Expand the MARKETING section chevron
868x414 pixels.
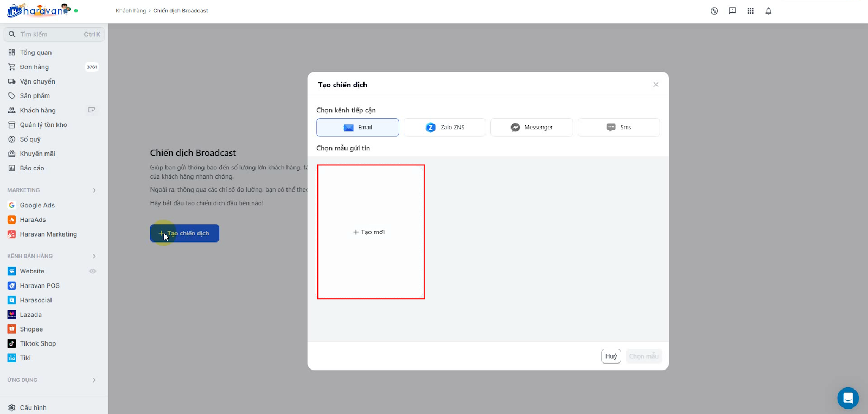pos(94,190)
